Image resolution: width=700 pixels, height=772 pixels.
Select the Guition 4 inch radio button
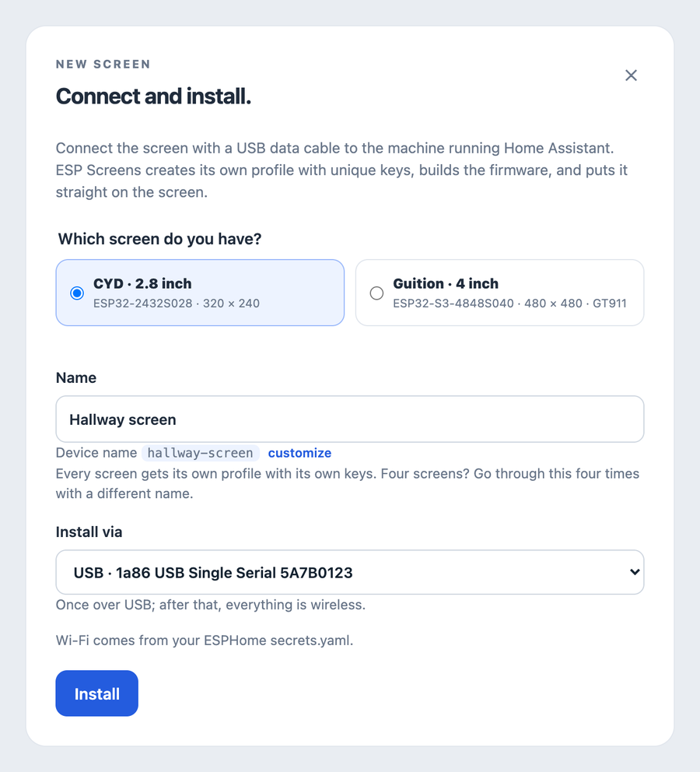[376, 293]
